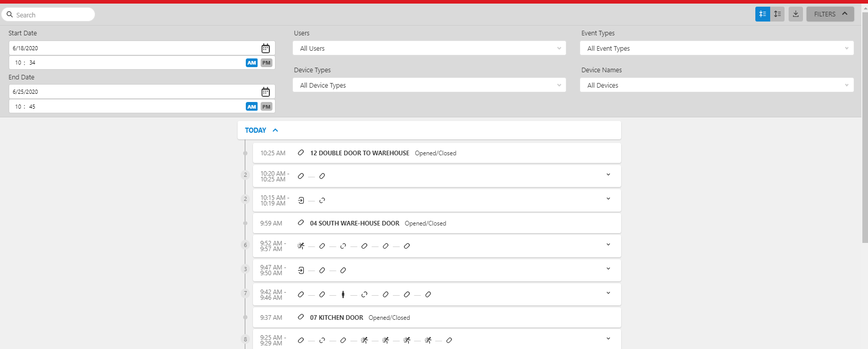Expand the 9:52 AM - 9:57 AM group

click(608, 245)
